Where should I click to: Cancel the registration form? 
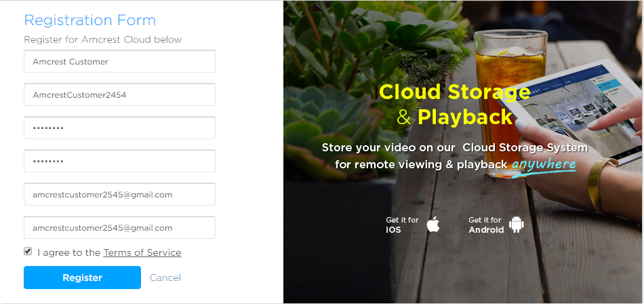[165, 278]
